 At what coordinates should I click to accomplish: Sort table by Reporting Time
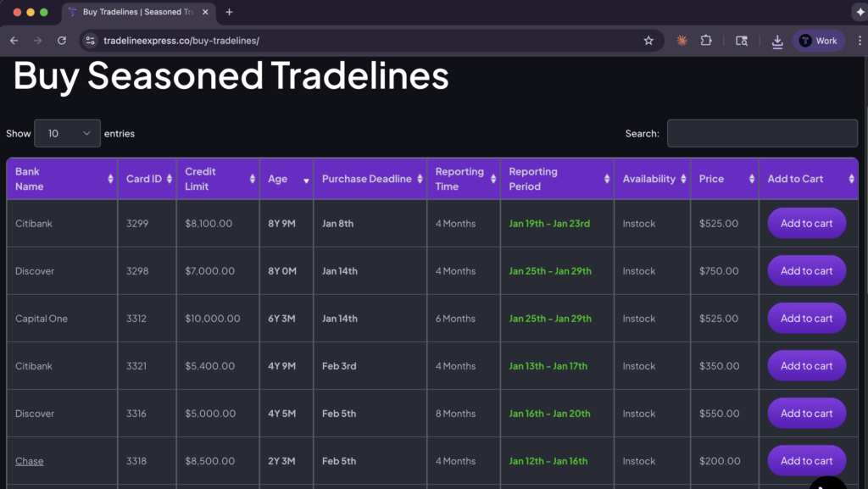[x=464, y=179]
